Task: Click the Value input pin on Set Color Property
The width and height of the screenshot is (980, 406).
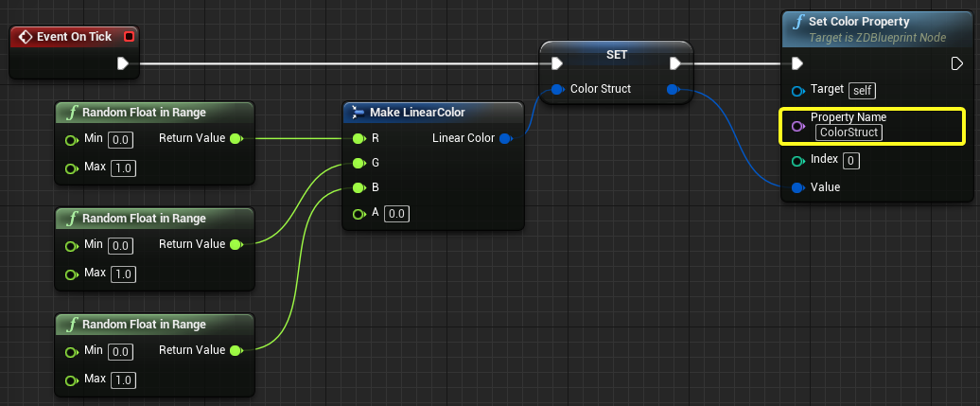Action: 797,187
